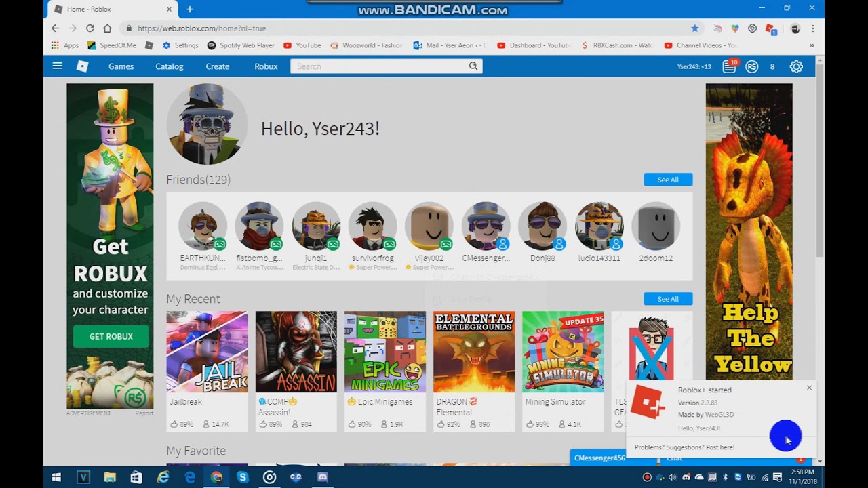This screenshot has height=488, width=868.
Task: Reload the page in Chrome
Action: point(90,28)
